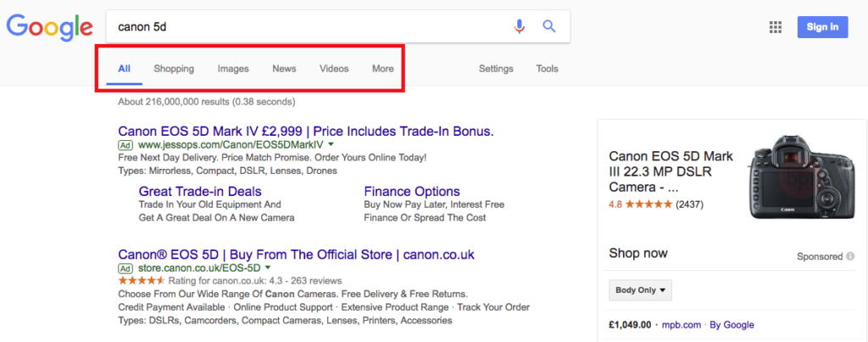Viewport: 868px width, 342px height.
Task: Expand the Jessops URL dropdown arrow
Action: (331, 144)
